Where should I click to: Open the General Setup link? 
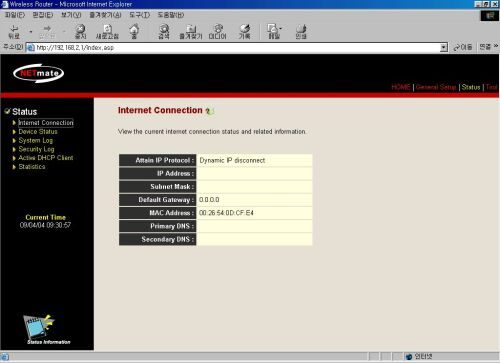[x=436, y=87]
